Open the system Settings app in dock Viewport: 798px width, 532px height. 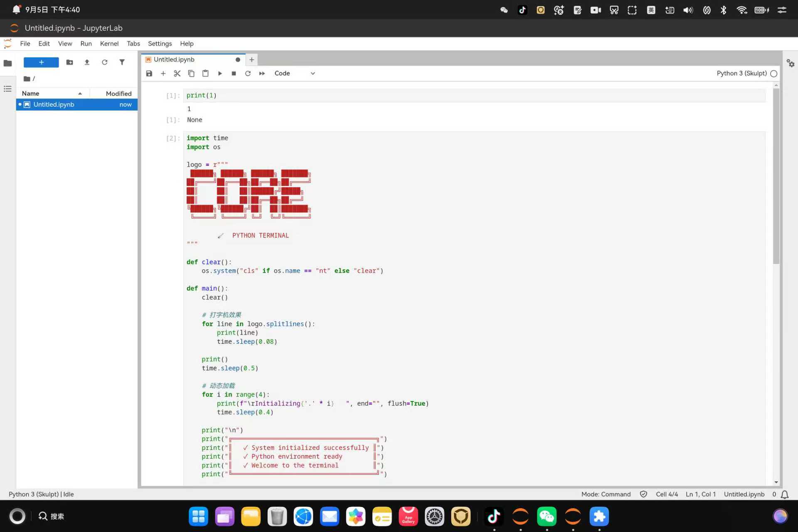434,517
